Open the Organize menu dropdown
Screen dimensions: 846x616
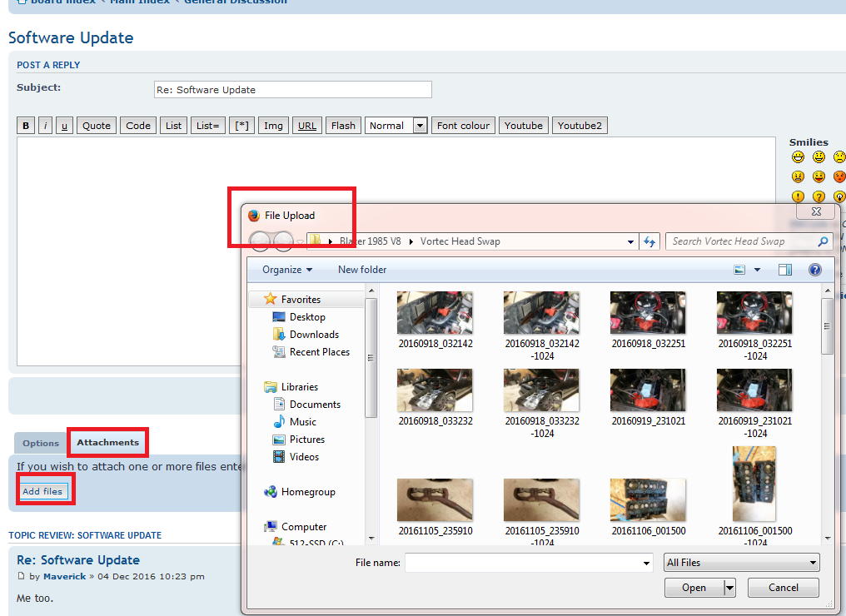(x=287, y=270)
